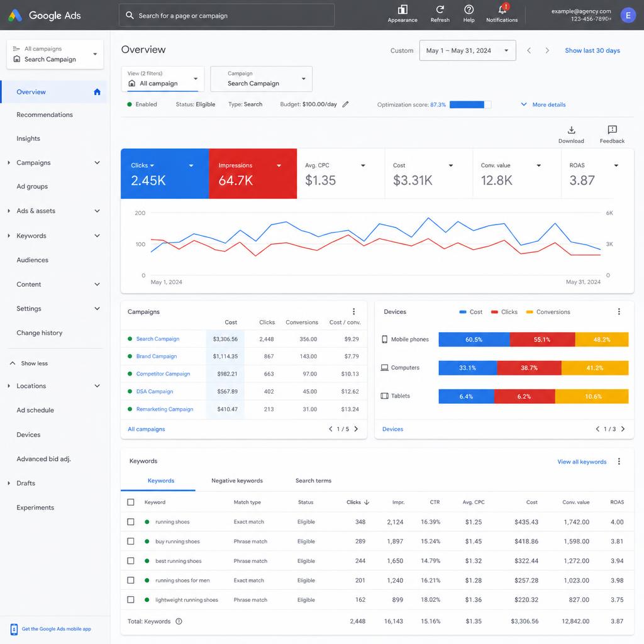Switch to Search terms tab

pyautogui.click(x=313, y=480)
